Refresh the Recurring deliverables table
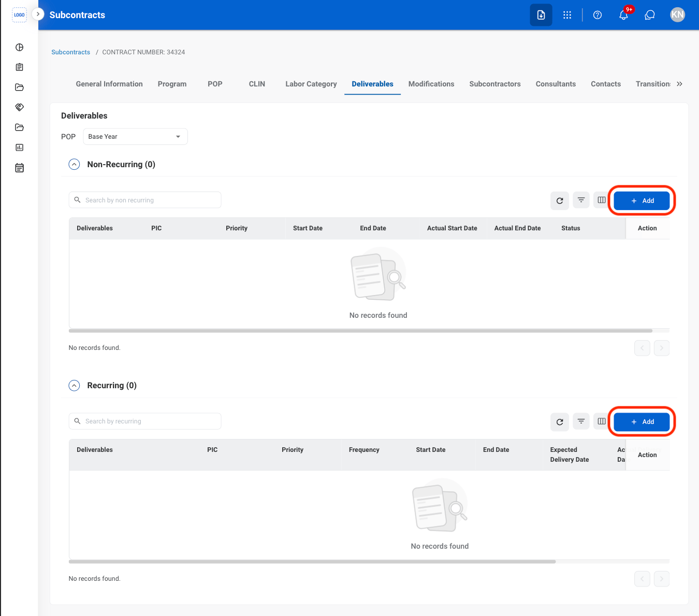 pyautogui.click(x=560, y=422)
